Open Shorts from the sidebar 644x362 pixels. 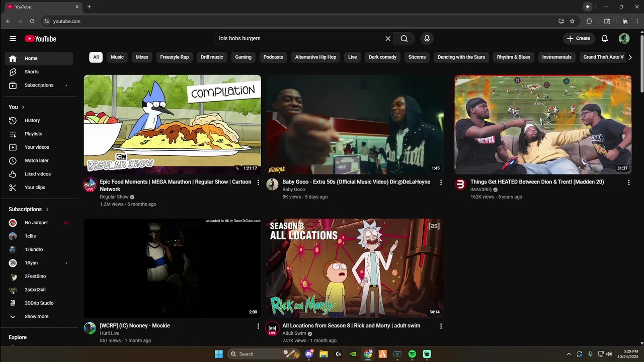(39, 72)
